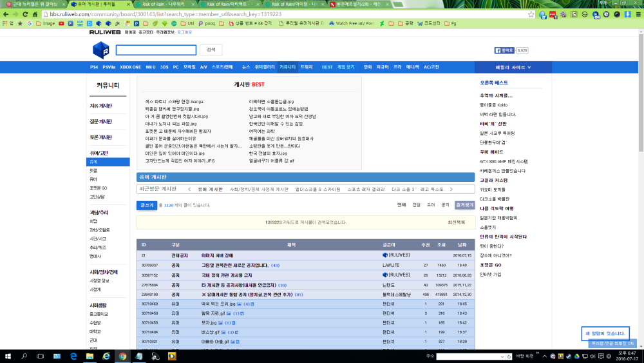Open the Edge browser from the taskbar
The image size is (644, 363).
coord(73,356)
